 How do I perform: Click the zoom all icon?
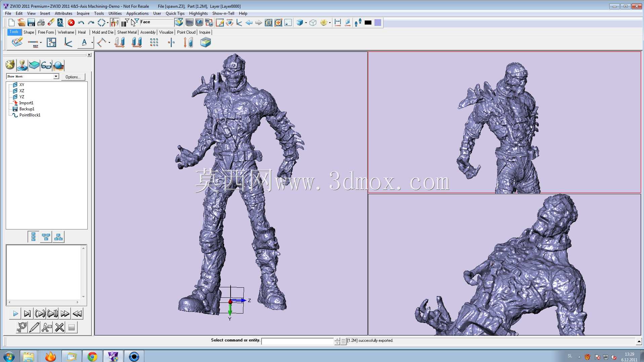[269, 23]
